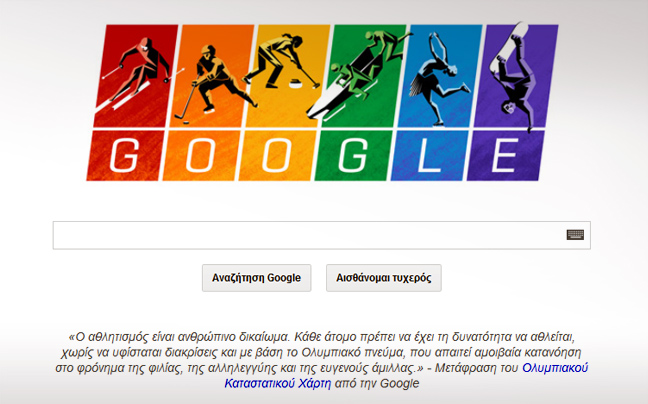648x404 pixels.
Task: Click the letter G on the green tile
Action: (x=353, y=155)
